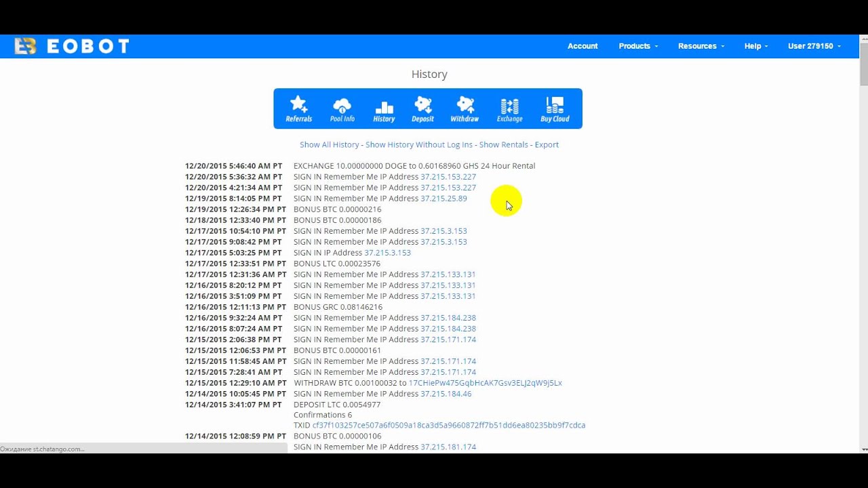Open IP 37.215.184.238 on the 8:07:24 AM row

[x=448, y=329]
